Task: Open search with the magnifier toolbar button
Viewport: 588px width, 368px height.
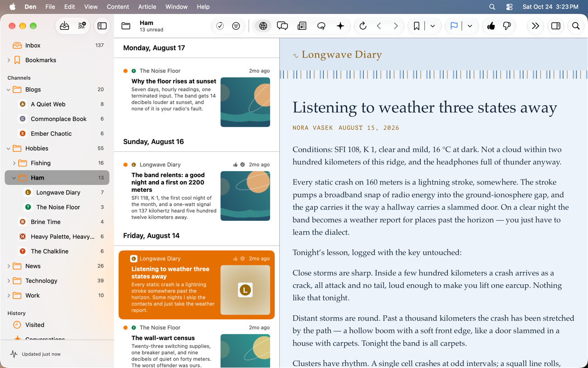Action: pos(576,26)
